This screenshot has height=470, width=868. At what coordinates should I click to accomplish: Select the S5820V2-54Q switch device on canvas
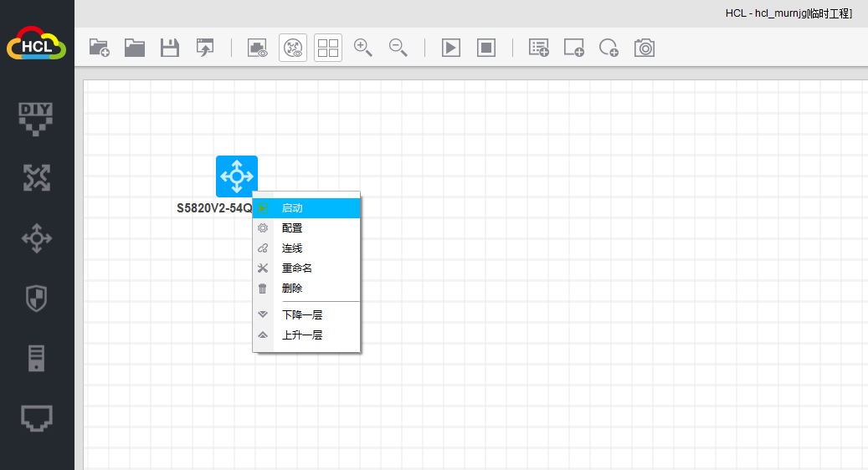pos(237,176)
